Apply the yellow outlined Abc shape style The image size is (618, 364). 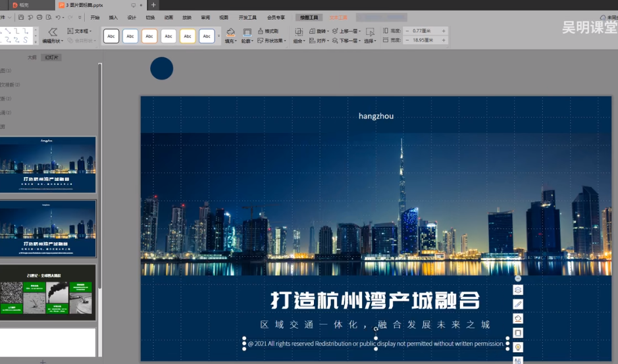tap(188, 36)
